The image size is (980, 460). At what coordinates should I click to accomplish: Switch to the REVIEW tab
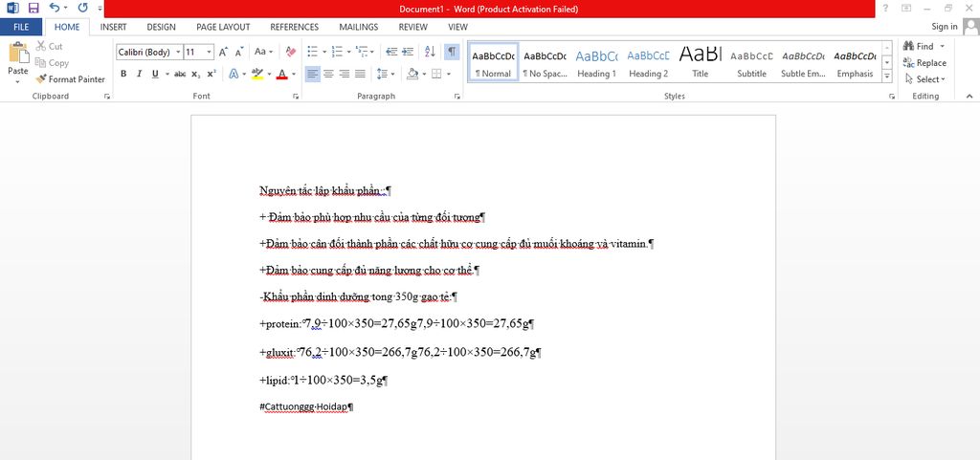click(x=413, y=27)
